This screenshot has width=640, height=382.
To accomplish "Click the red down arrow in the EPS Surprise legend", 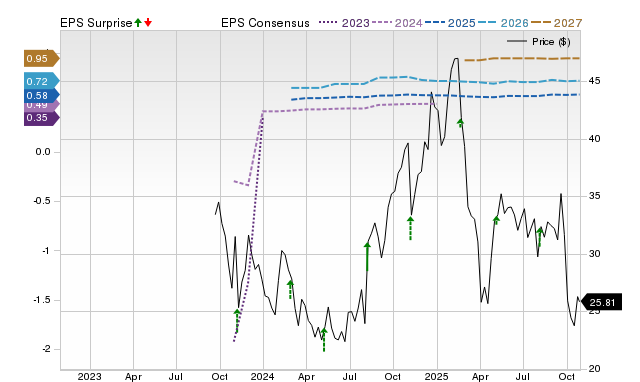I will point(148,22).
